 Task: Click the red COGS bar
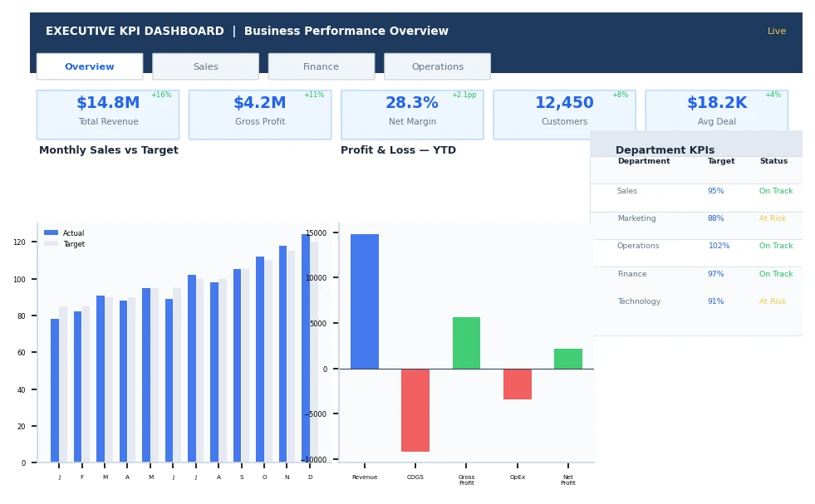415,410
